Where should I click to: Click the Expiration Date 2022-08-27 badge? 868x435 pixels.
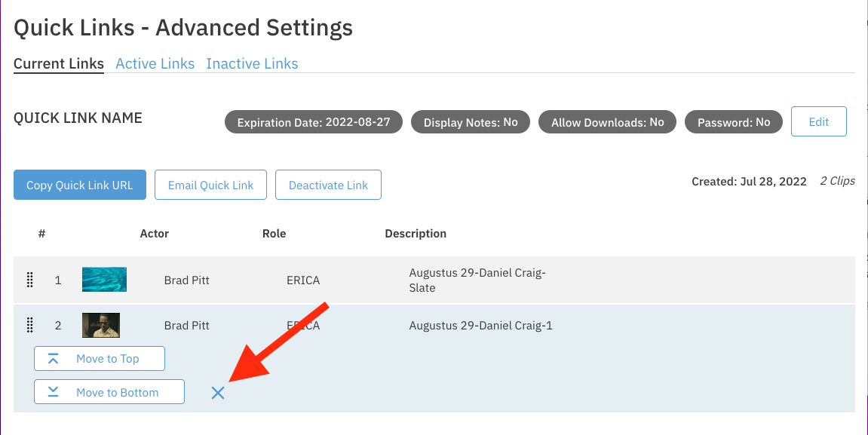[x=314, y=122]
